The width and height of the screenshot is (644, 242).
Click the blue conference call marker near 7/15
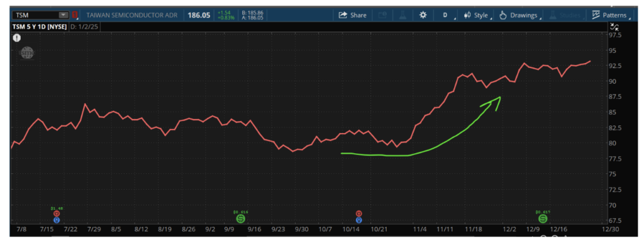pos(56,220)
